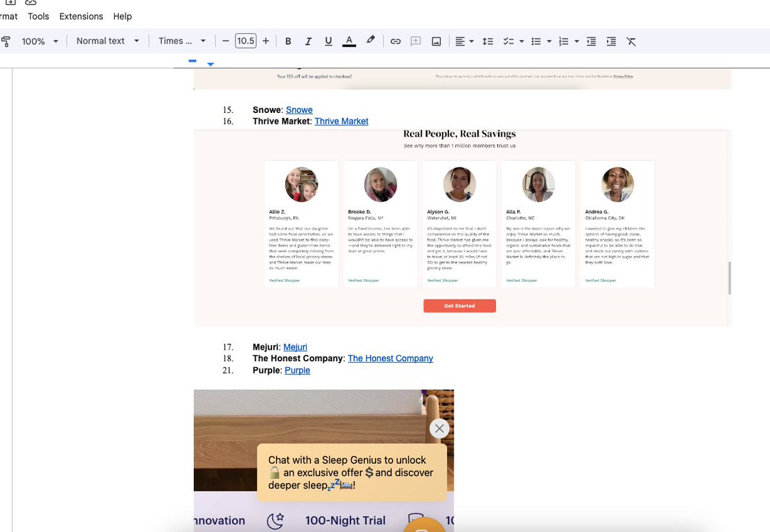
Task: Click the font size input field
Action: [x=245, y=41]
